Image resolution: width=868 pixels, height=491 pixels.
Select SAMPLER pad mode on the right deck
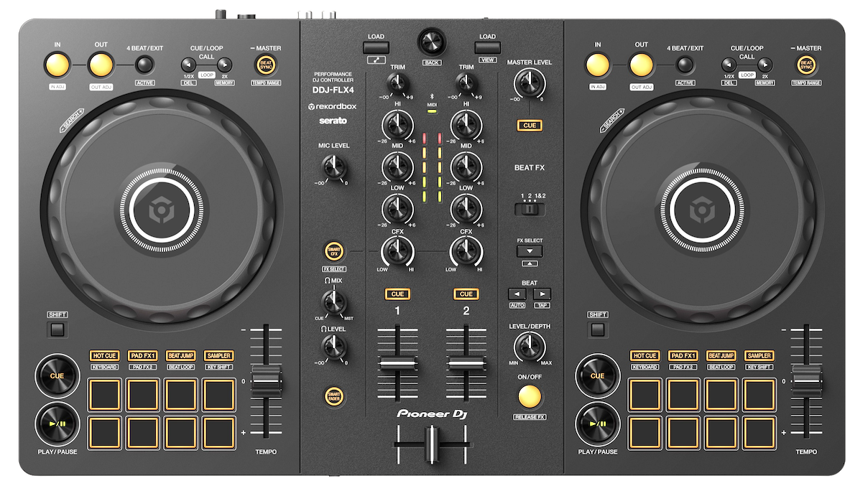758,355
